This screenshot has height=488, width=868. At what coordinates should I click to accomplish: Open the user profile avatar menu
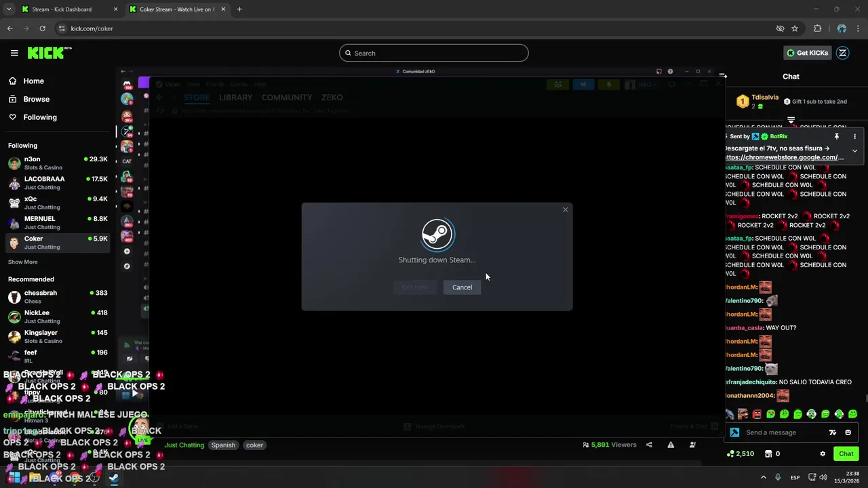tap(842, 53)
